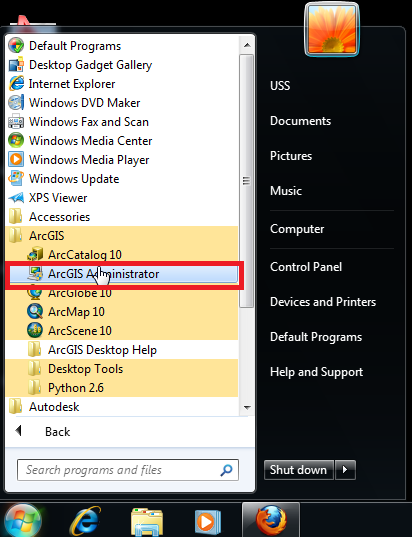
Task: Click the ArcMap 10 label
Action: tap(76, 312)
